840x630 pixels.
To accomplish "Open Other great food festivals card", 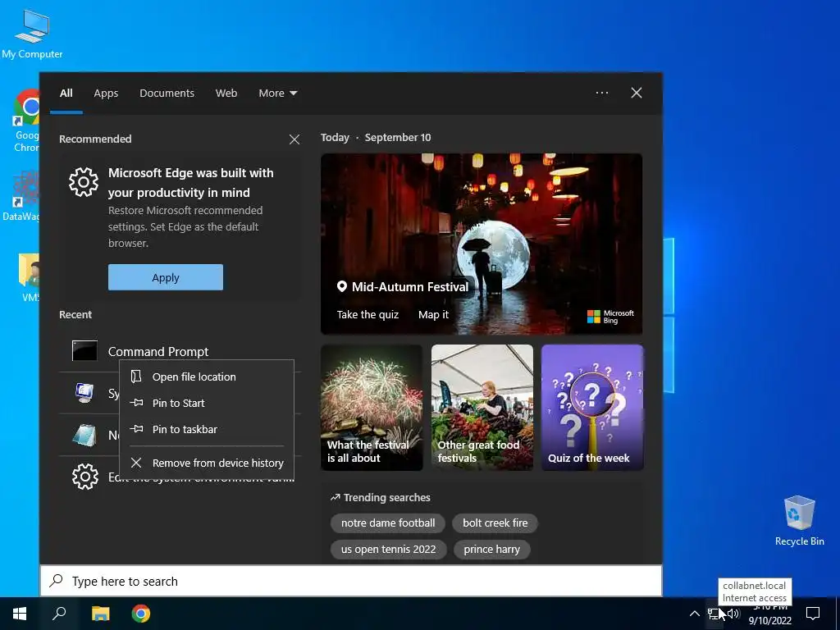I will (482, 408).
